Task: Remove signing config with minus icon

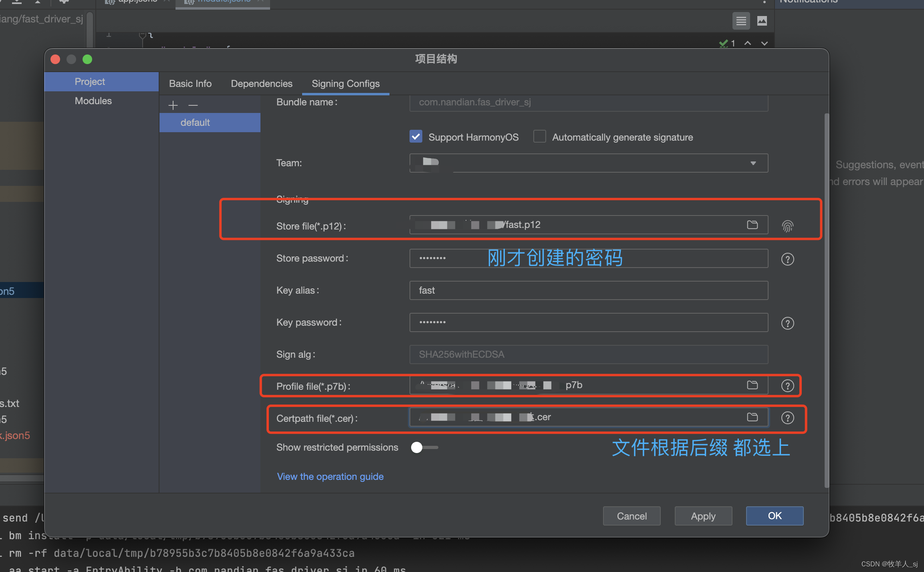Action: point(193,105)
